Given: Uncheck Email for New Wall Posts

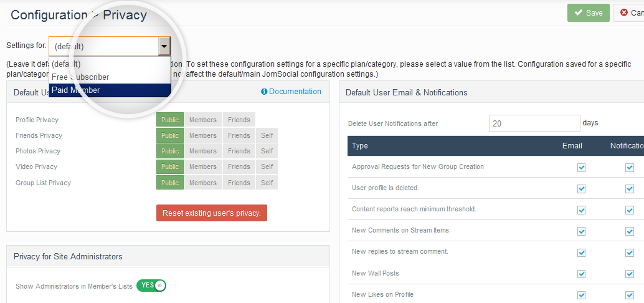Looking at the screenshot, I should 581,274.
